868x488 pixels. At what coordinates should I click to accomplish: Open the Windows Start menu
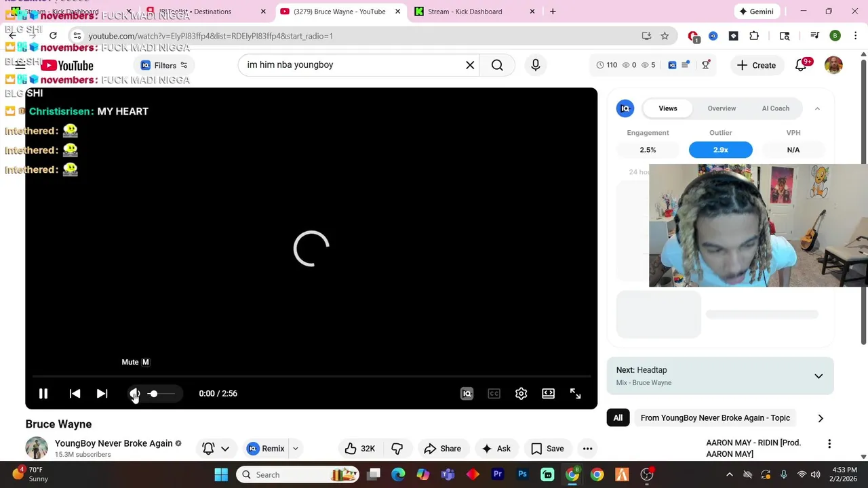click(221, 474)
